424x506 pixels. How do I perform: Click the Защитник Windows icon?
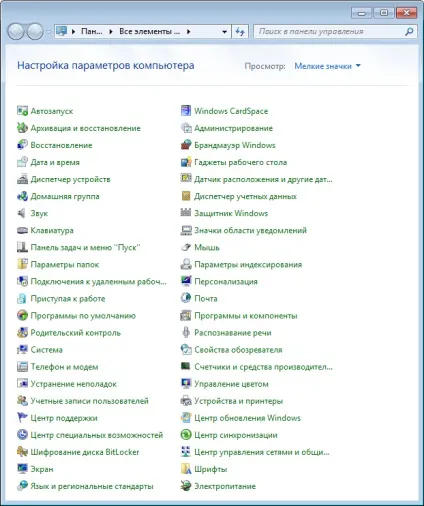186,213
